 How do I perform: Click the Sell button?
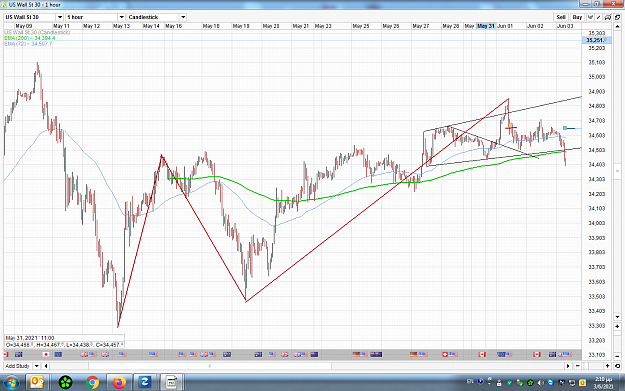561,17
